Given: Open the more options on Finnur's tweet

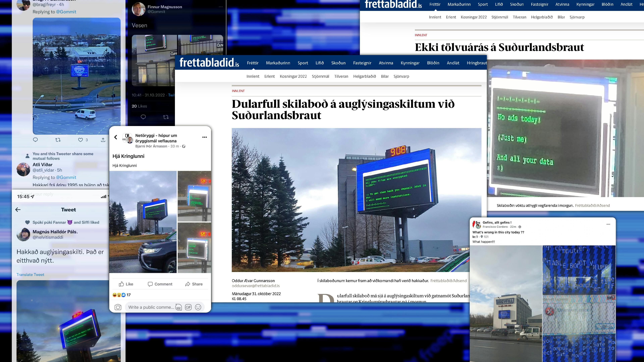Looking at the screenshot, I should [x=221, y=7].
